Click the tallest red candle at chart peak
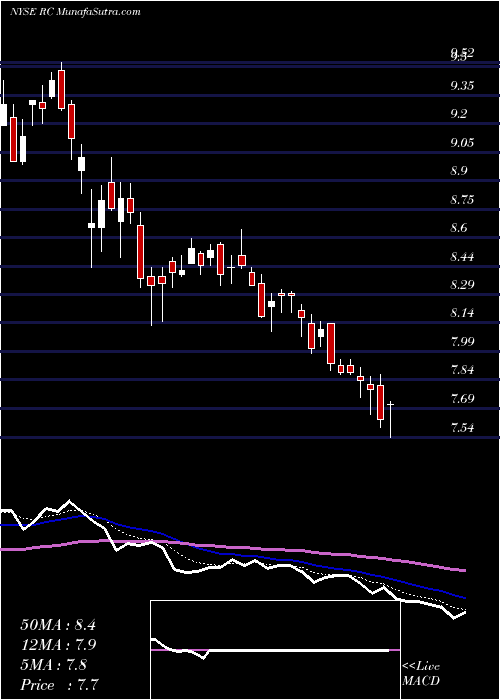Screen dimensions: 500x700 [x=61, y=89]
